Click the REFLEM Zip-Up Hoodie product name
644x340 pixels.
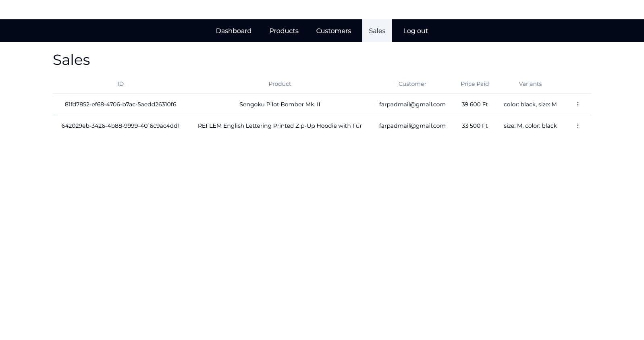(279, 126)
